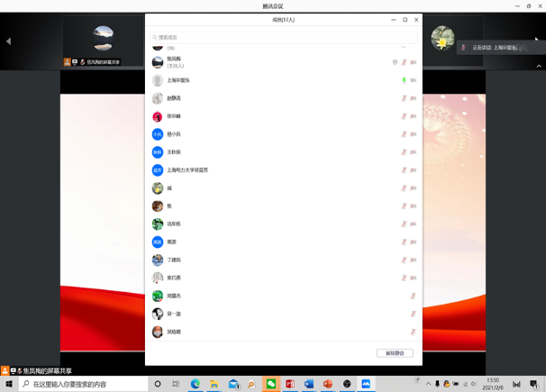The height and width of the screenshot is (392, 546).
Task: Toggle camera icon on the 丁建凤 row
Action: pyautogui.click(x=414, y=260)
